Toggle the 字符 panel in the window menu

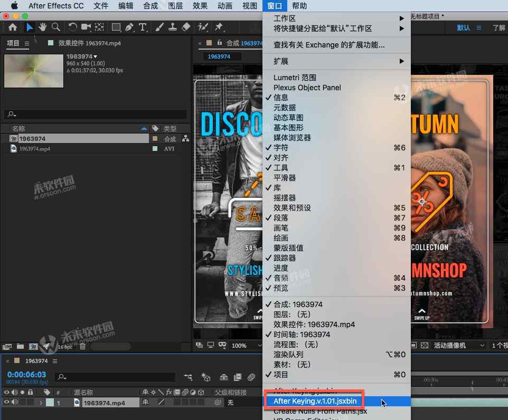tap(336, 148)
